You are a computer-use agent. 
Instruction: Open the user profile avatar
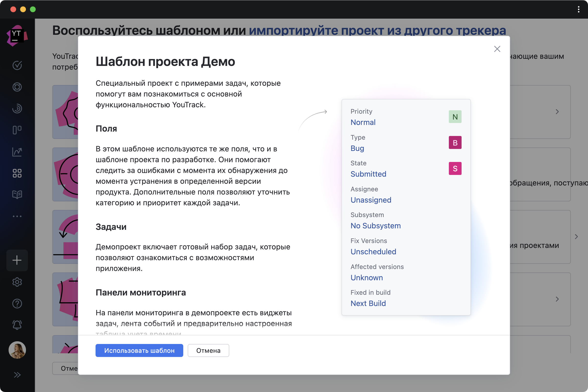pos(17,350)
